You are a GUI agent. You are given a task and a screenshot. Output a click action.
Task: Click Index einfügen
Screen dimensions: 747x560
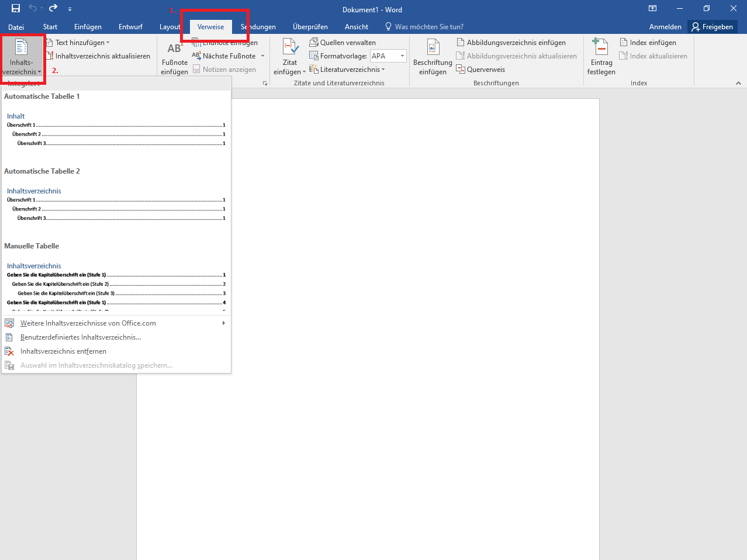pyautogui.click(x=648, y=43)
